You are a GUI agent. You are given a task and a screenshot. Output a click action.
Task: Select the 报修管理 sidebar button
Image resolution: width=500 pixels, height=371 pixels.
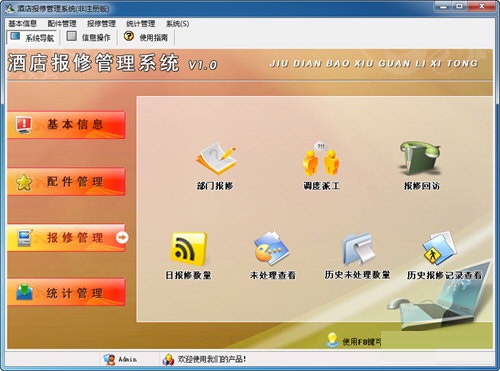(66, 238)
